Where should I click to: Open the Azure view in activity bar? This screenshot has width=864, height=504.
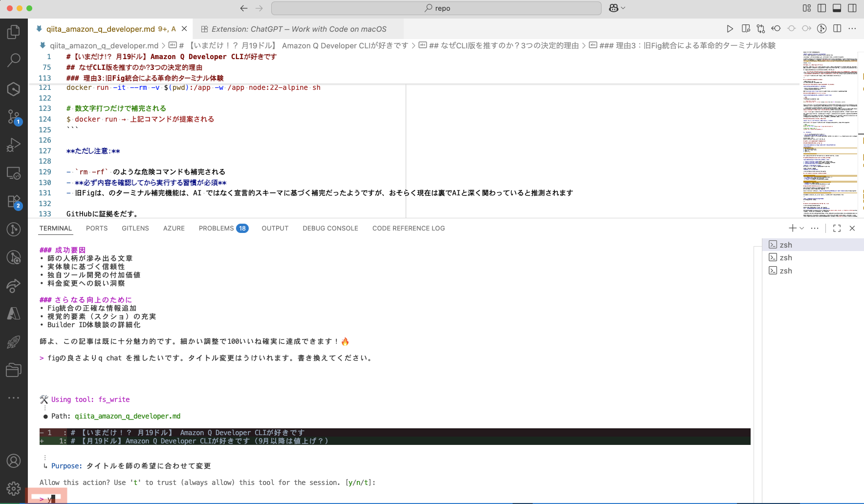[x=14, y=314]
